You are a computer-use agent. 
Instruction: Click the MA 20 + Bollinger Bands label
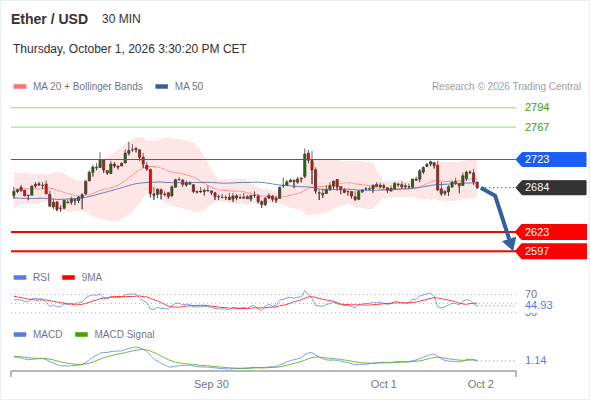[88, 87]
